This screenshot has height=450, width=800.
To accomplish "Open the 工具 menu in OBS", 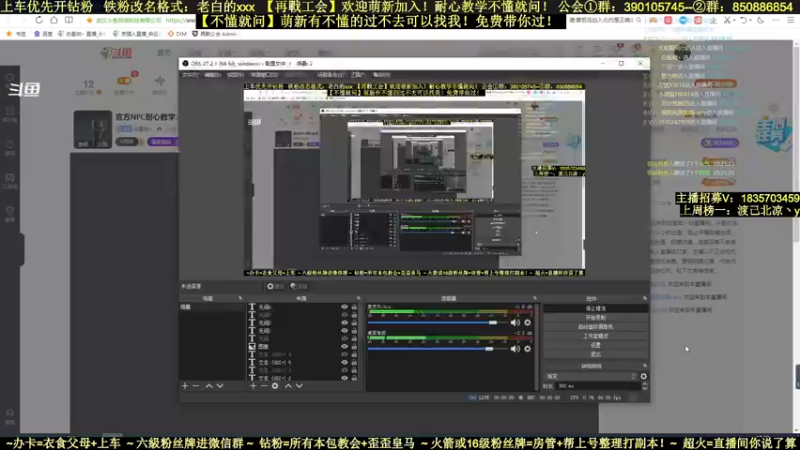I will point(358,75).
